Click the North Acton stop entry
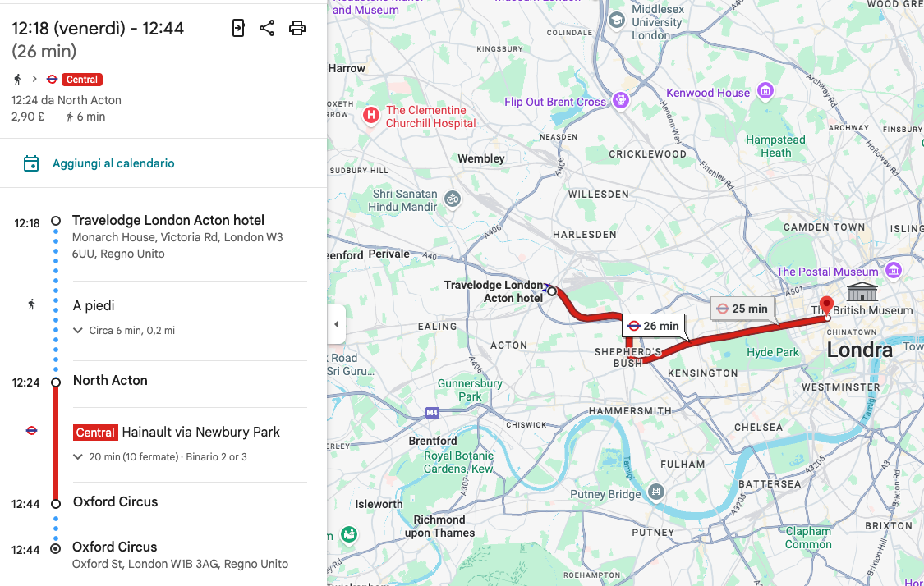The image size is (924, 586). [110, 381]
